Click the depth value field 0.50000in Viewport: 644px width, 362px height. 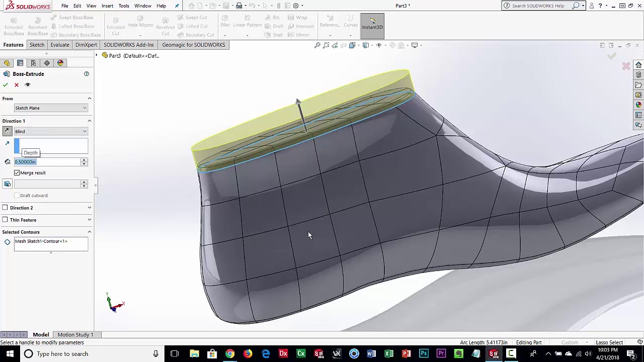pyautogui.click(x=47, y=162)
